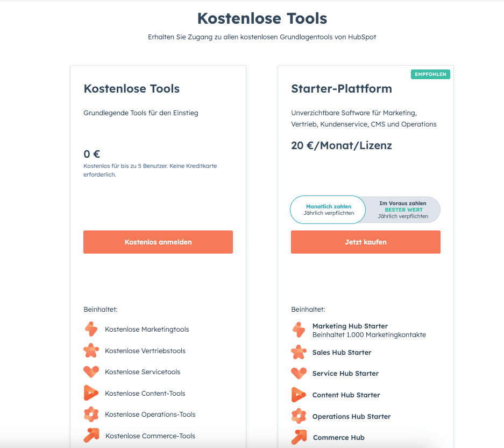Open the Marketing Hub Starter text link

(350, 326)
